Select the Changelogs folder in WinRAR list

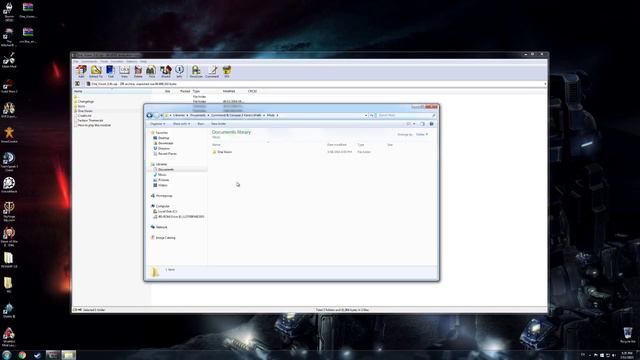[x=86, y=101]
